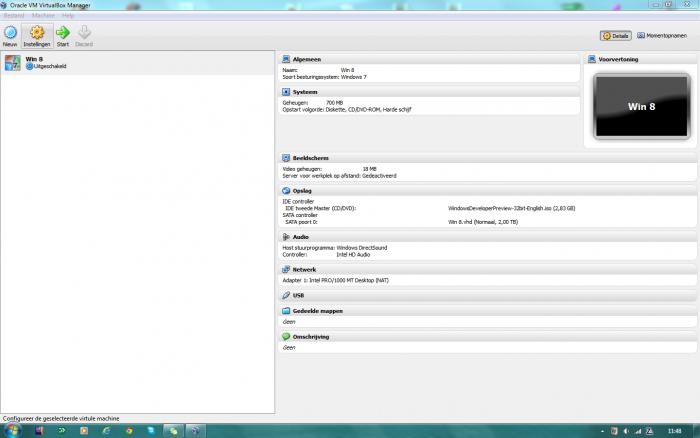Click the Uitgeschakeld power state icon
Viewport: 700px width, 438px height.
[29, 66]
